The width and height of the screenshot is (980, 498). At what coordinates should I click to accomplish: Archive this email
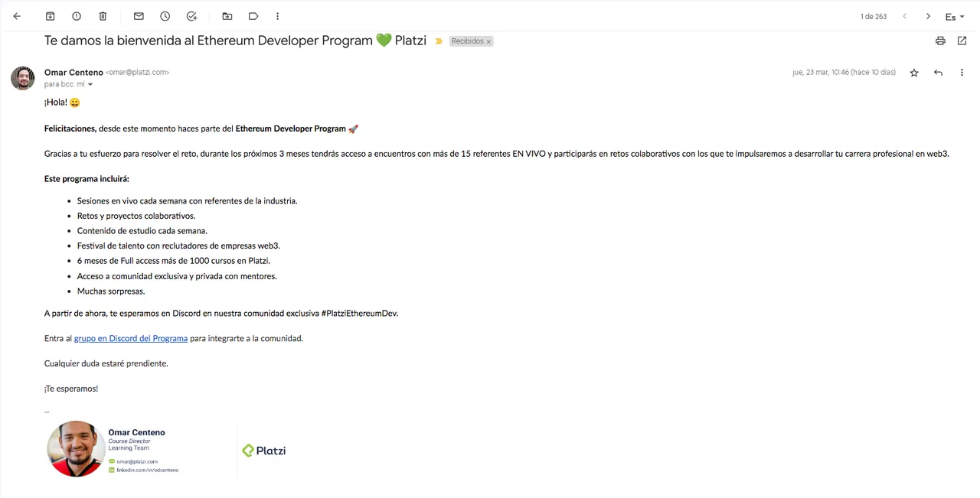click(x=51, y=16)
